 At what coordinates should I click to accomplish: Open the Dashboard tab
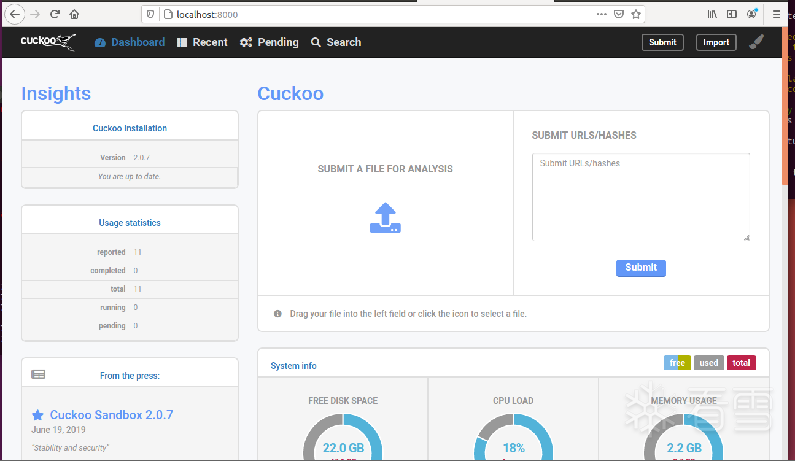[x=130, y=42]
